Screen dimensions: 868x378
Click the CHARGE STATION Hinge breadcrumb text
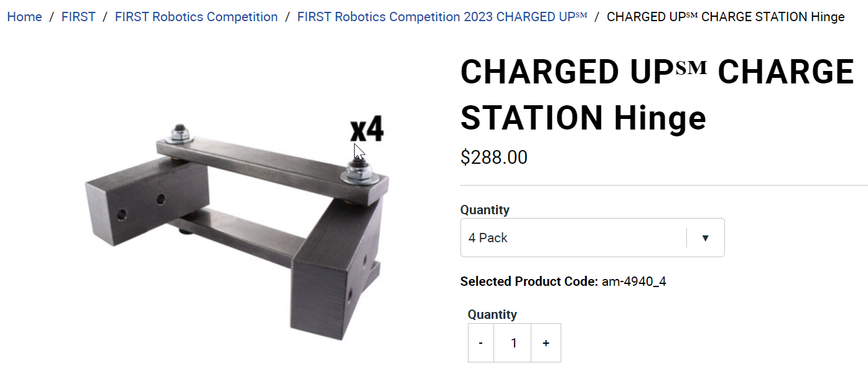point(726,17)
